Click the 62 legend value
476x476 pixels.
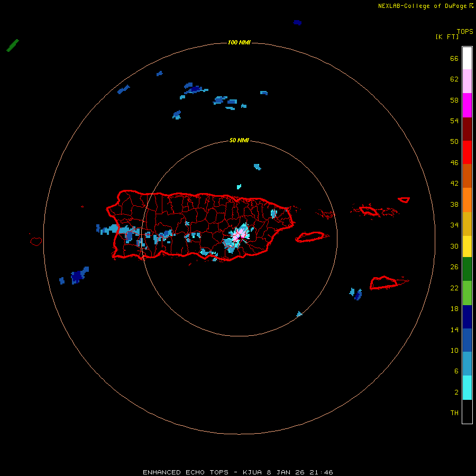coord(454,79)
